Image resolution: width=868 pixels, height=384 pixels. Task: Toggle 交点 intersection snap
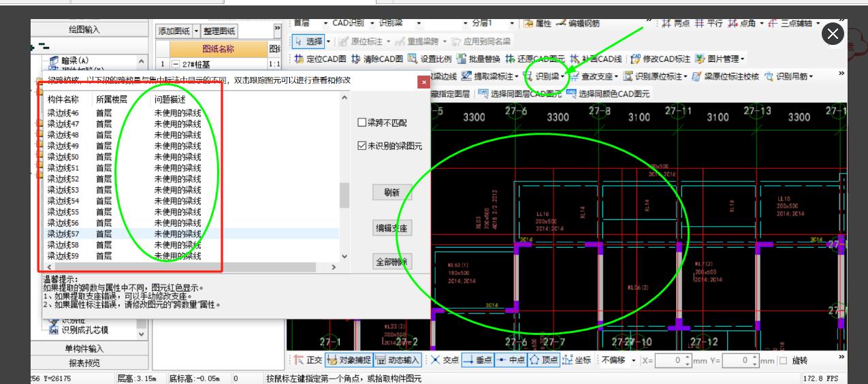click(x=444, y=359)
